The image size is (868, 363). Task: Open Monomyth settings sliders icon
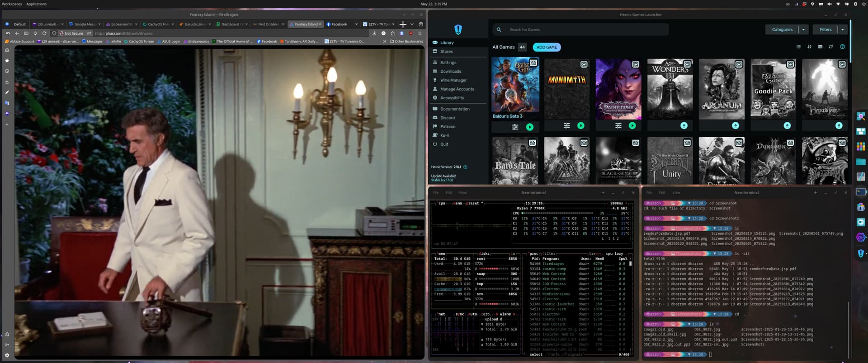click(566, 126)
